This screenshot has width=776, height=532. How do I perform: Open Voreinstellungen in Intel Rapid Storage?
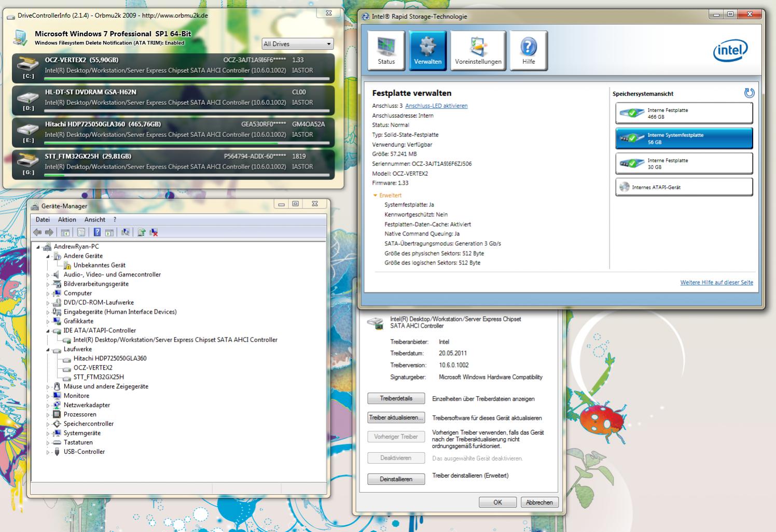coord(478,51)
